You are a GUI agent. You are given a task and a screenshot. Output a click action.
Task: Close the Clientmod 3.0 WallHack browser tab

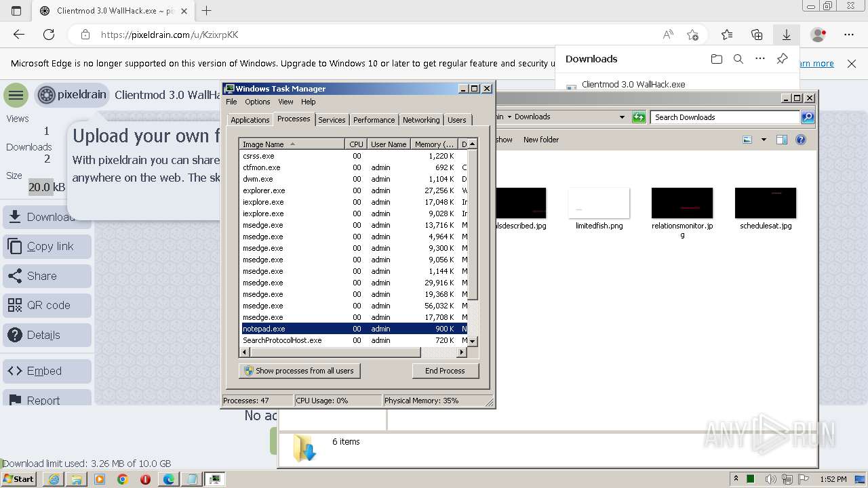(184, 11)
